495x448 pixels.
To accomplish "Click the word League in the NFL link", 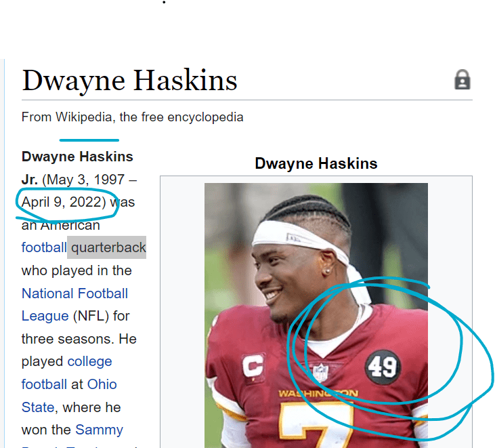I will click(45, 316).
